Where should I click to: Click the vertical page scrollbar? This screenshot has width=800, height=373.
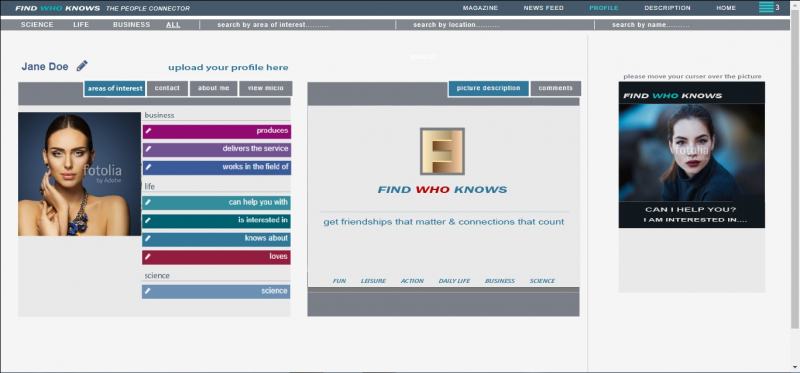[x=795, y=168]
